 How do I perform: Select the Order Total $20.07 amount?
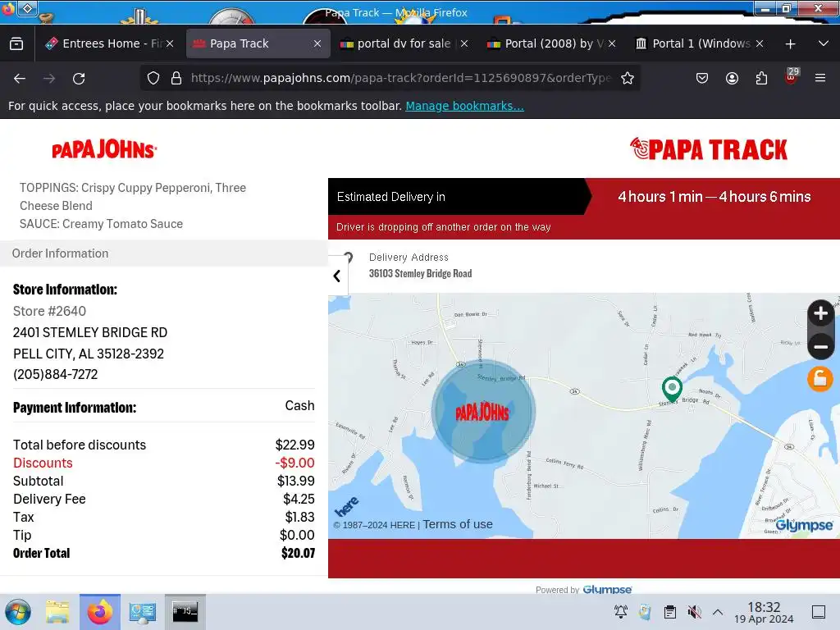(x=298, y=553)
